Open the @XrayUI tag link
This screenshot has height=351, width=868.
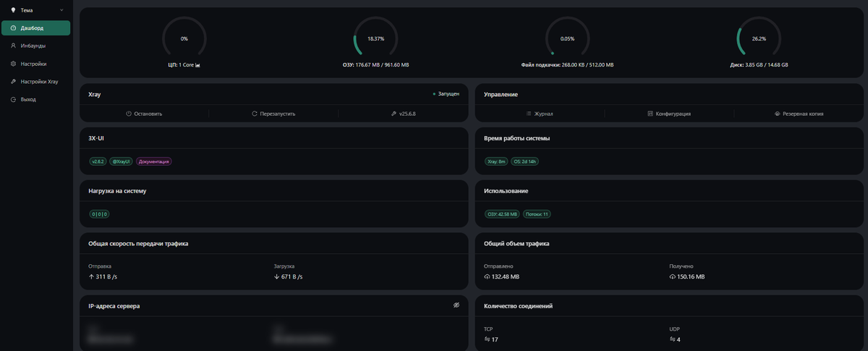[121, 161]
